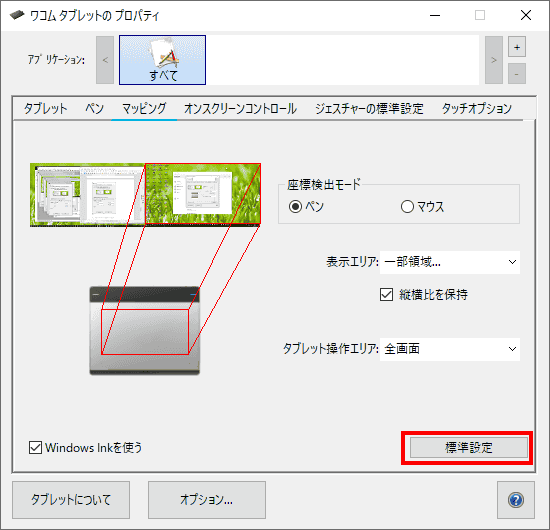Screen dimensions: 550x530
Task: Toggle the 縦横比を保持 checkbox
Action: tap(386, 295)
